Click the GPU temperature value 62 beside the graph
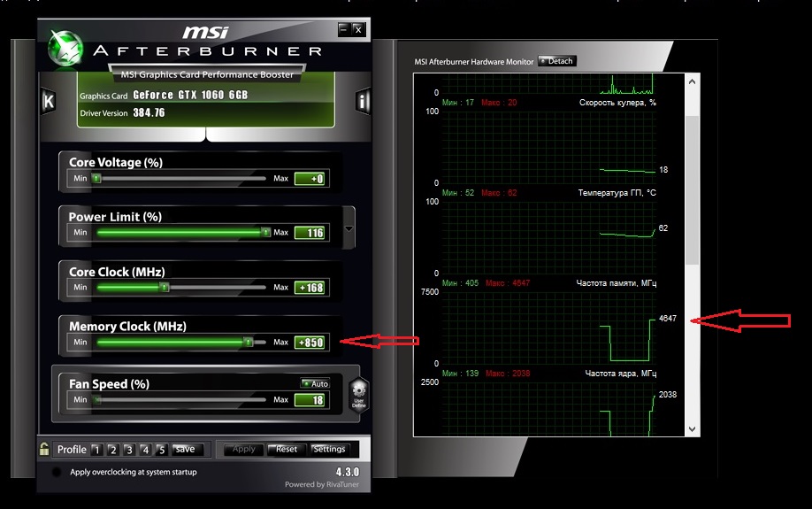Screen dimensions: 812x509 tap(663, 228)
